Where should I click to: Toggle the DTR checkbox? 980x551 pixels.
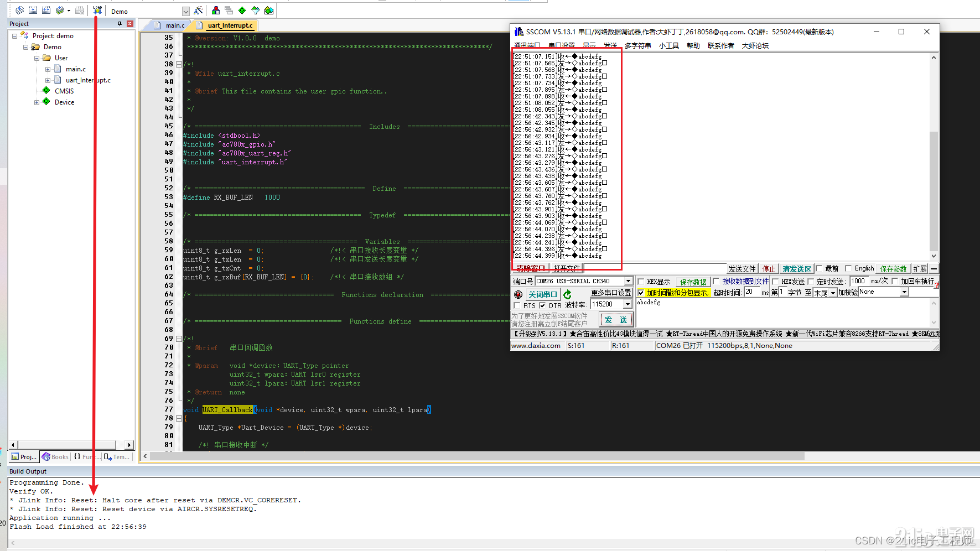point(542,305)
